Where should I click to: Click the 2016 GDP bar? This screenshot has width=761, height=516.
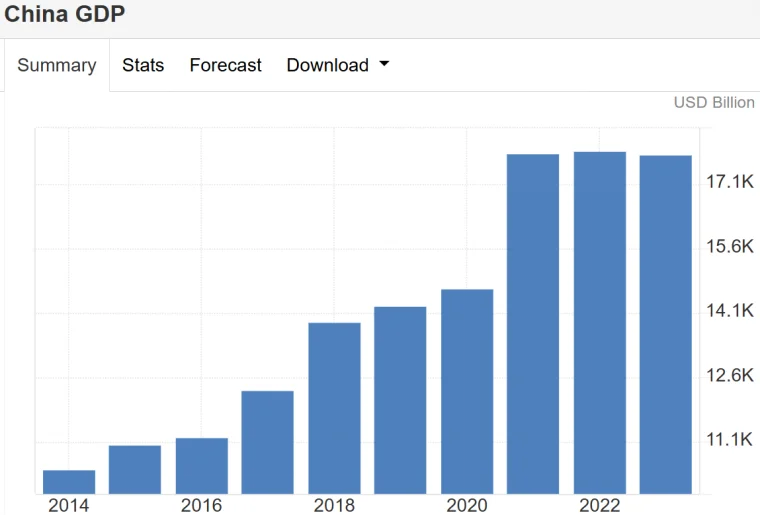(x=201, y=466)
